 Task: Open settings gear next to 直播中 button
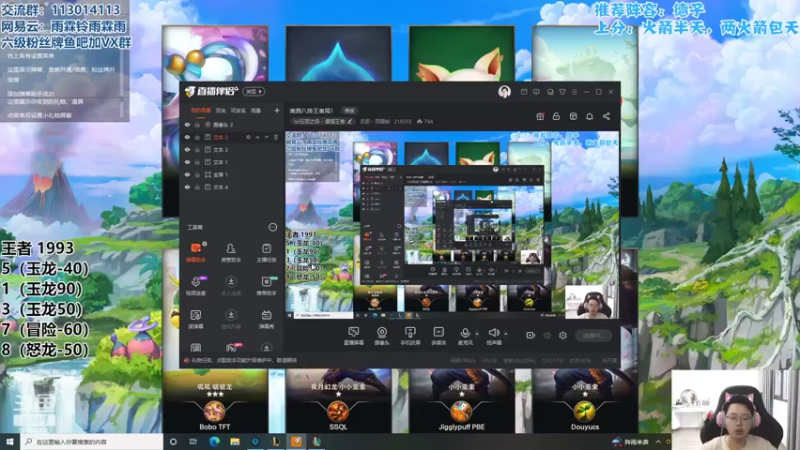point(563,335)
